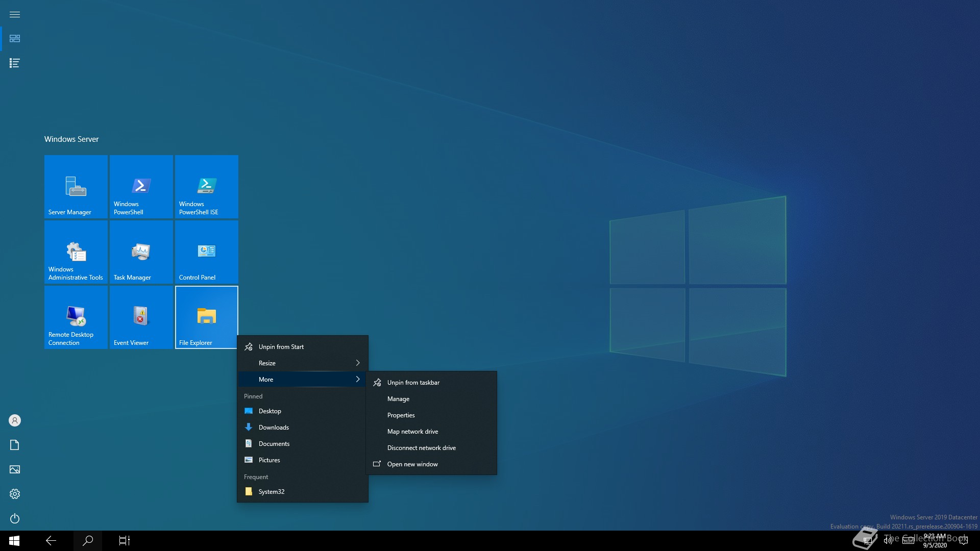Choose Open new window
Screen dimensions: 980x551
coord(431,464)
